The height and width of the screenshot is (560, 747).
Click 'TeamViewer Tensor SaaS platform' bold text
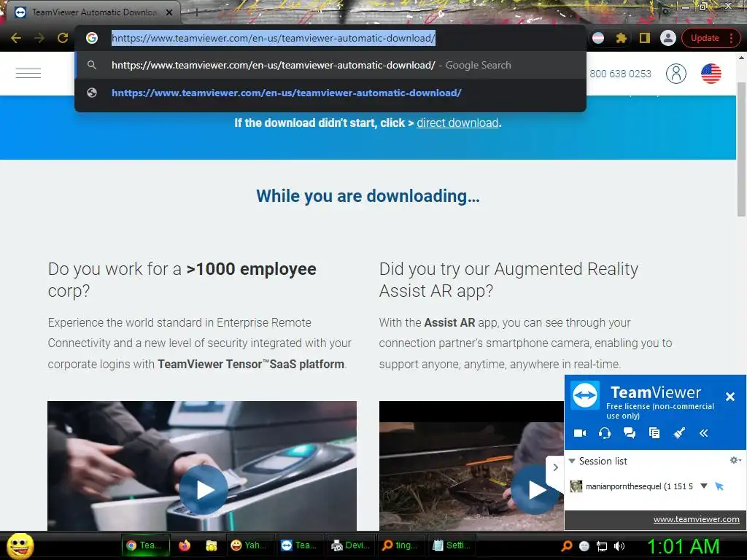tap(251, 364)
